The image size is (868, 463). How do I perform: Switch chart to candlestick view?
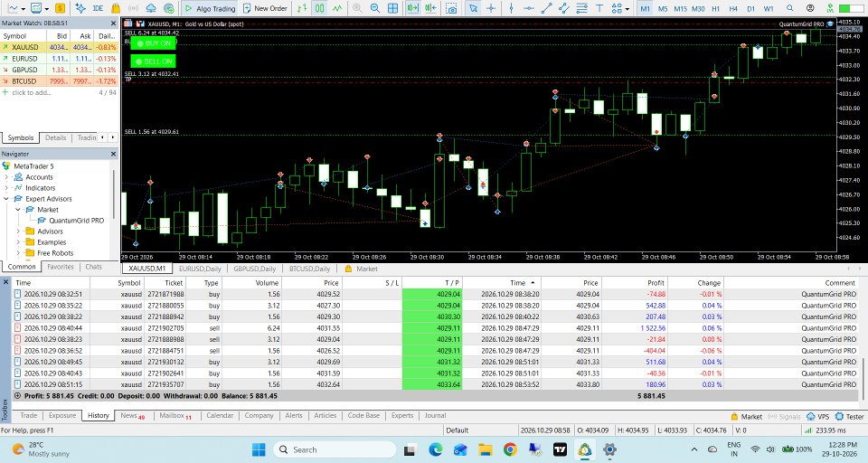click(x=320, y=8)
